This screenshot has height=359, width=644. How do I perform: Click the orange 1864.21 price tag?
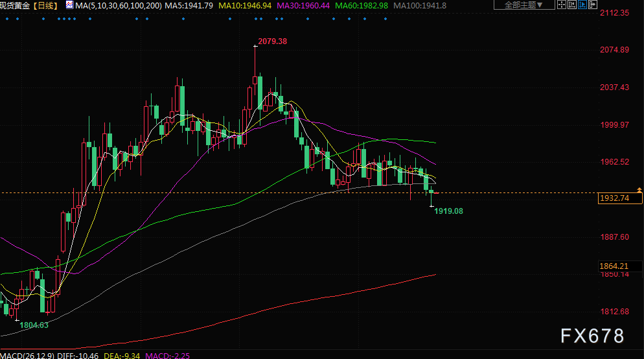[x=619, y=266]
